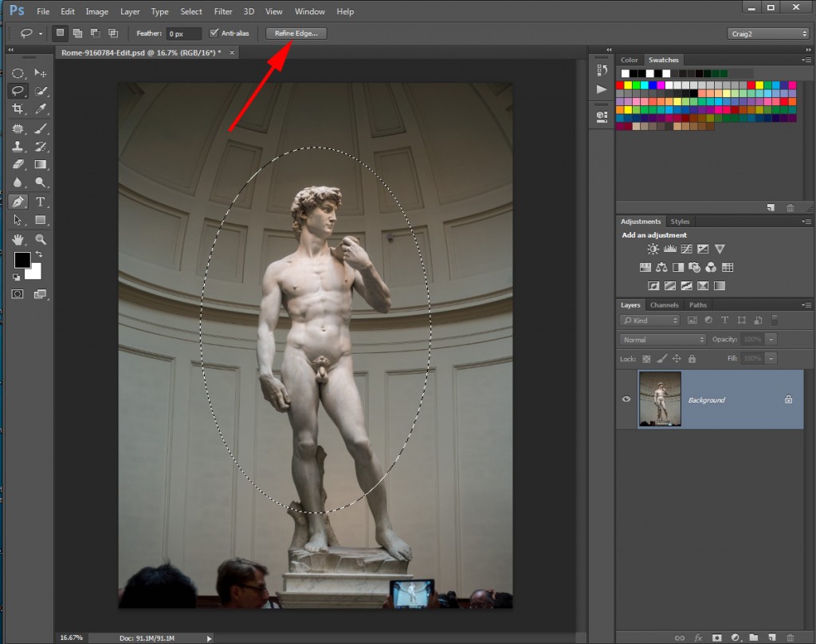Switch to the Channels tab

(665, 305)
